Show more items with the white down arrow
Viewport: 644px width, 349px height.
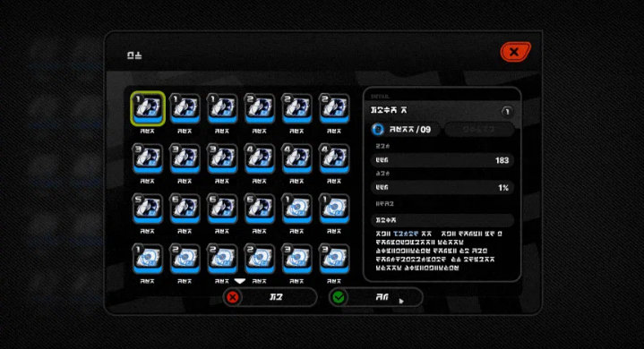coord(240,281)
